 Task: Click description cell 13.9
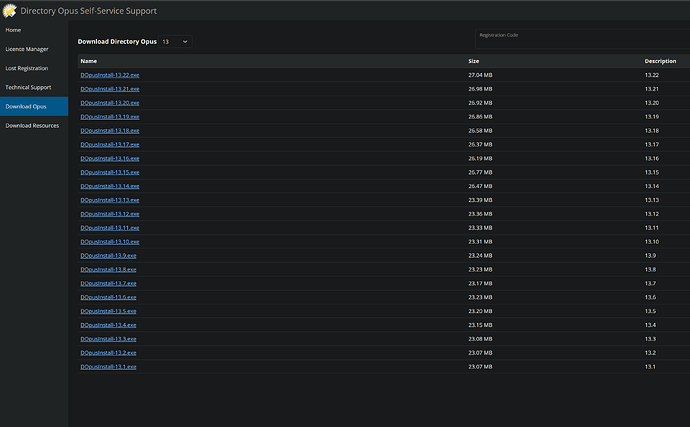pos(650,255)
